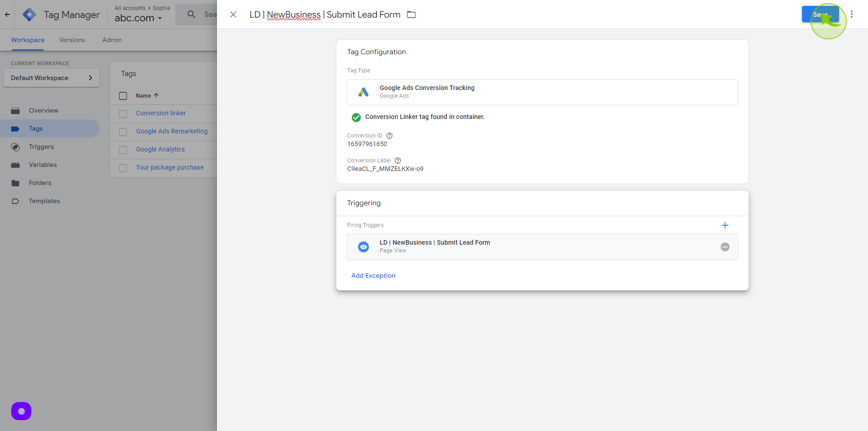The width and height of the screenshot is (868, 431).
Task: Switch to the Versions tab
Action: [x=72, y=40]
